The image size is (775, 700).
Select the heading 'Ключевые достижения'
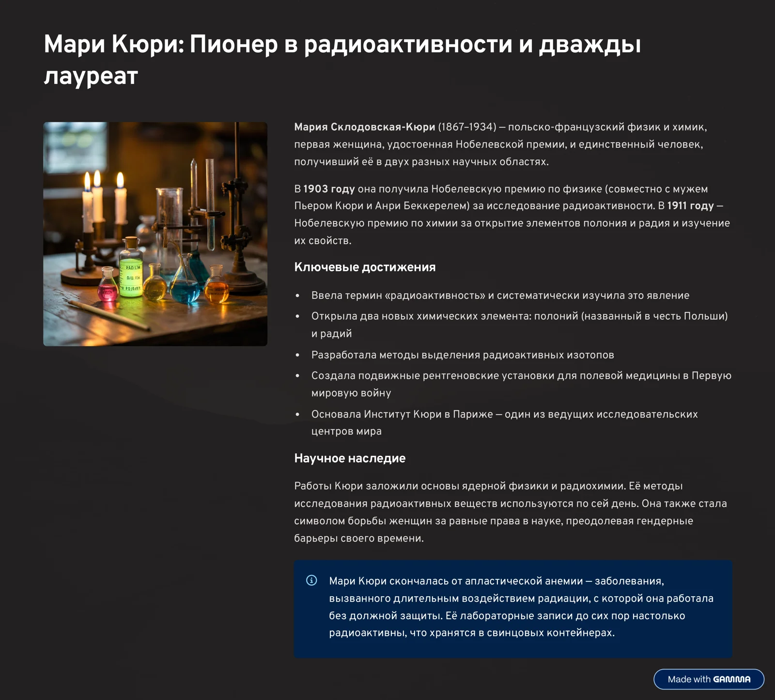pos(365,267)
